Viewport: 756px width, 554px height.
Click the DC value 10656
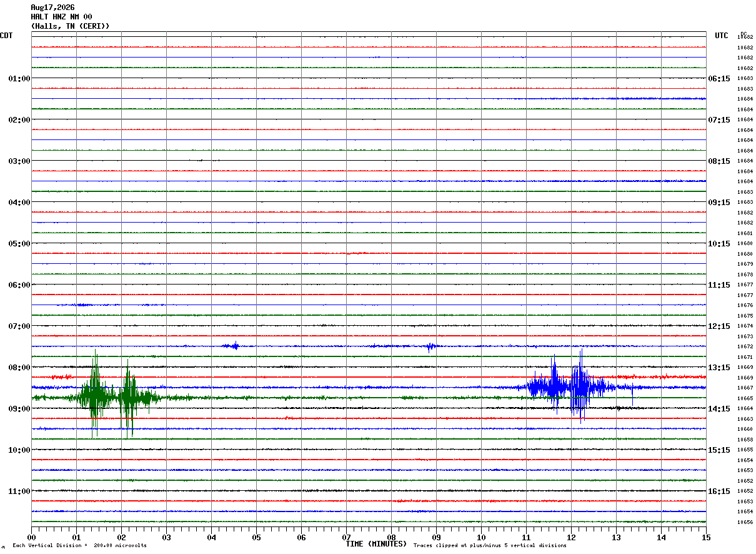(x=745, y=522)
